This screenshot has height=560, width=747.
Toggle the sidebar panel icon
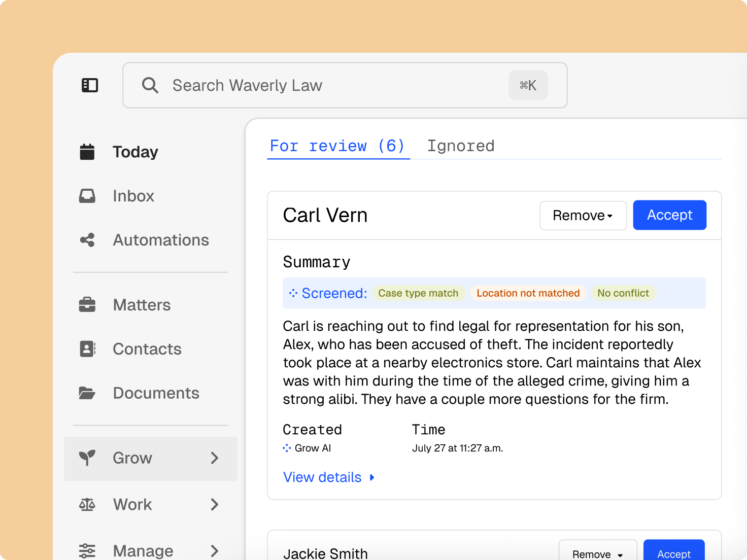90,85
